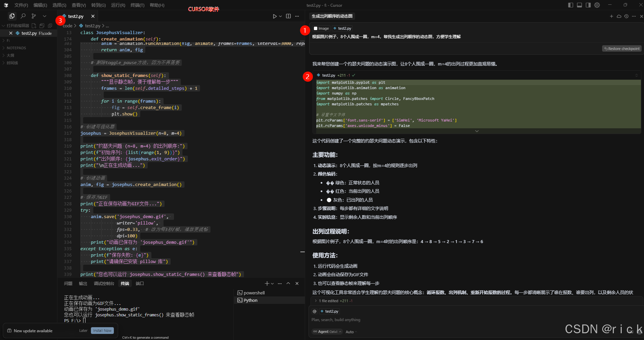Run the Python file with play icon

pyautogui.click(x=275, y=16)
